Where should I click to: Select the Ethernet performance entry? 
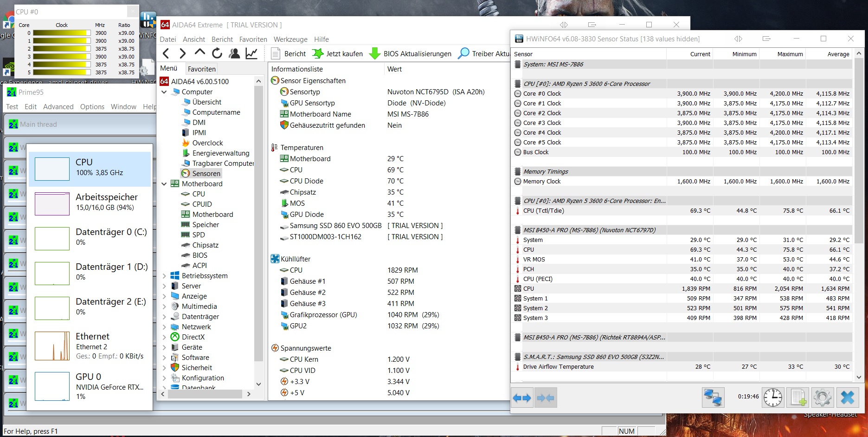(x=90, y=346)
